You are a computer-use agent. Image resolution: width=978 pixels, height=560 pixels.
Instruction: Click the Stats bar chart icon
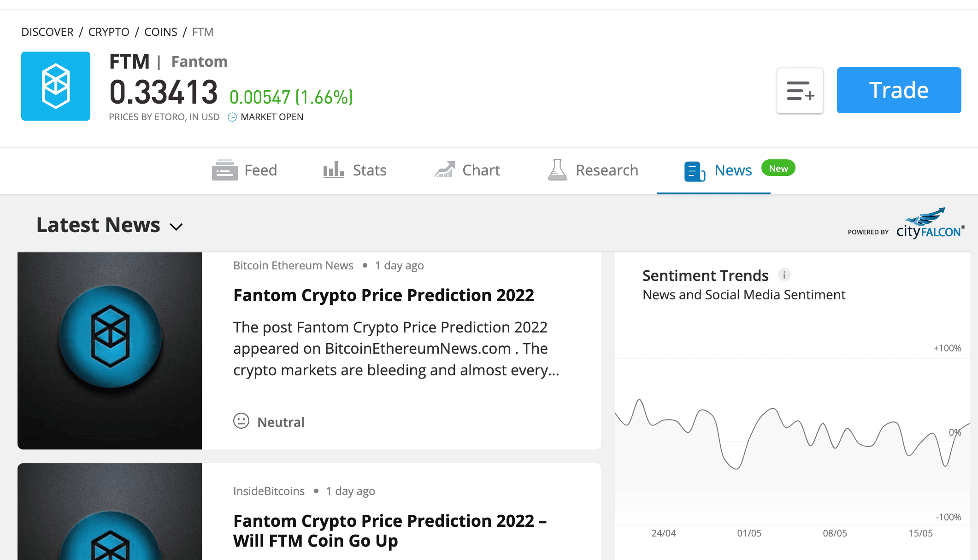(333, 169)
